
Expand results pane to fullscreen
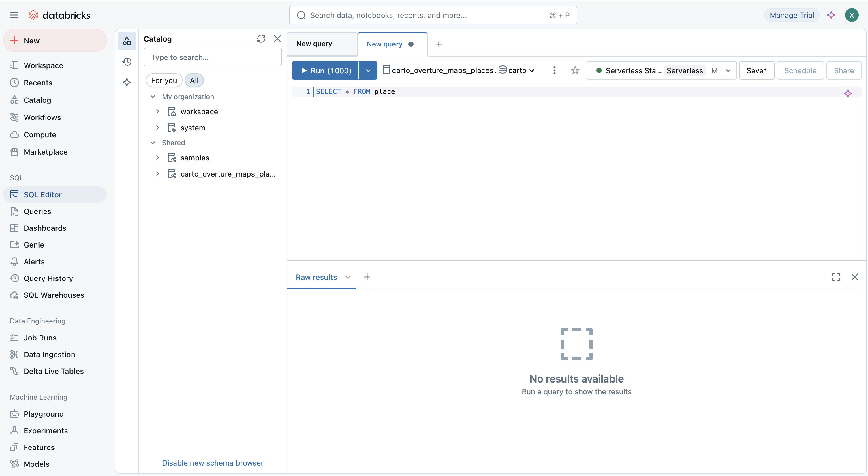pyautogui.click(x=836, y=277)
